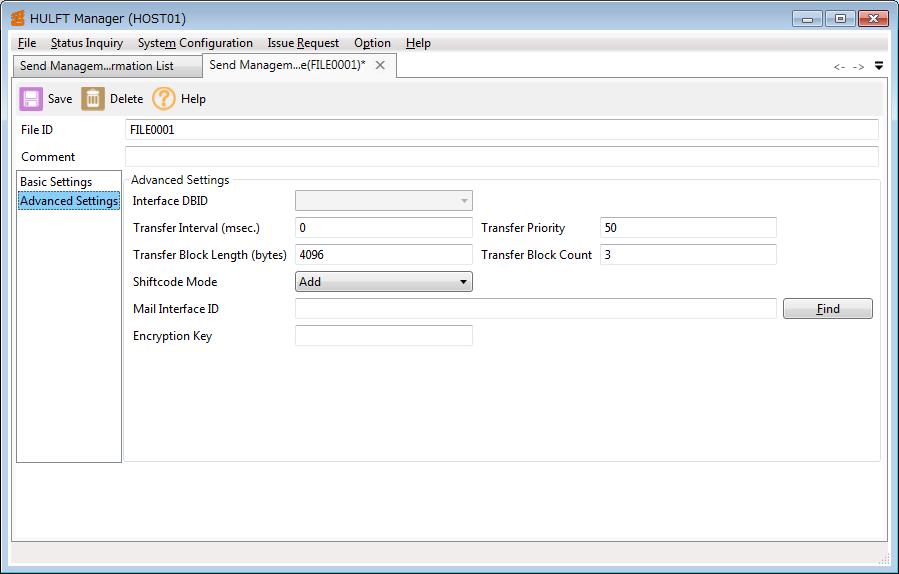
Task: Close the Send Management FILE0001 tab
Action: click(x=380, y=65)
